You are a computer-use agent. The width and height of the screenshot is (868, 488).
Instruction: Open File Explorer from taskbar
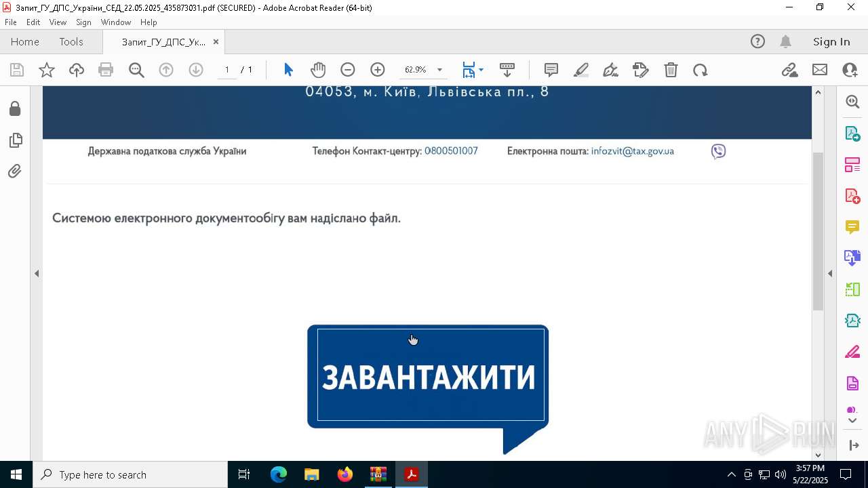point(312,474)
